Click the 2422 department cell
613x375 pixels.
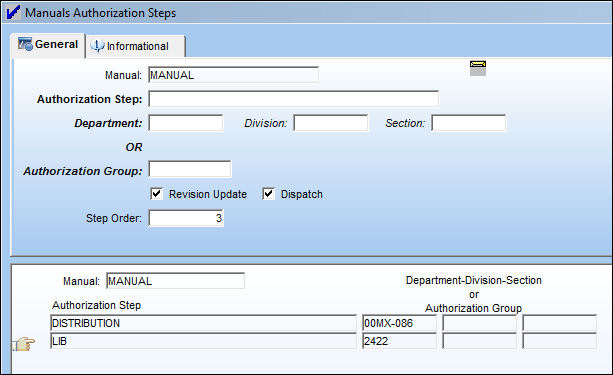(400, 341)
